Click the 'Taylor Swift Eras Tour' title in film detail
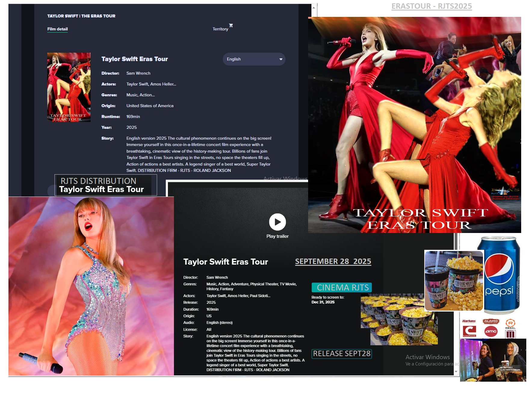This screenshot has height=419, width=532. [135, 59]
